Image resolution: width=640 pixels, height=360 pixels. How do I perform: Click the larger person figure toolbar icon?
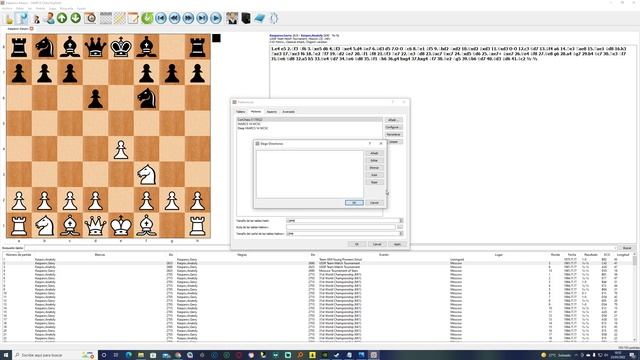click(50, 18)
